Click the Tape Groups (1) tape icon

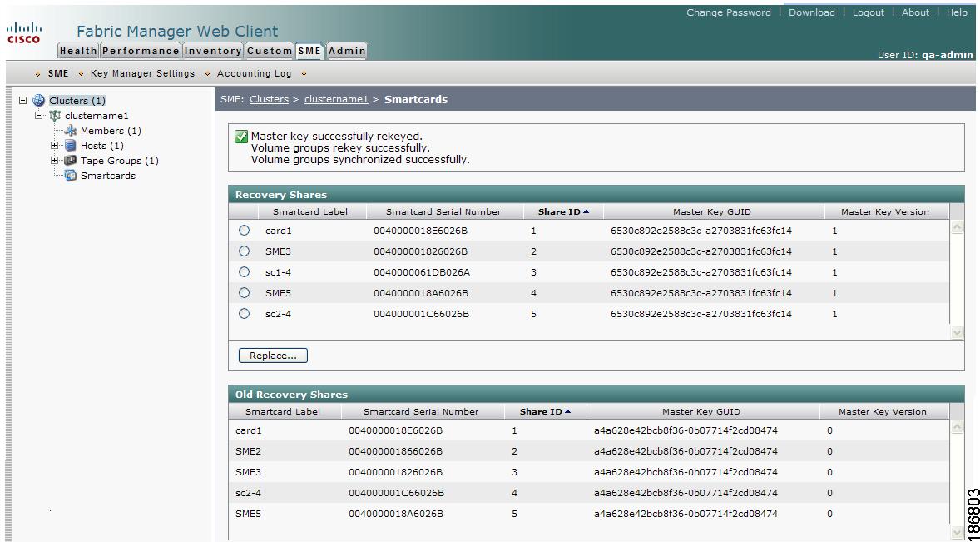71,161
